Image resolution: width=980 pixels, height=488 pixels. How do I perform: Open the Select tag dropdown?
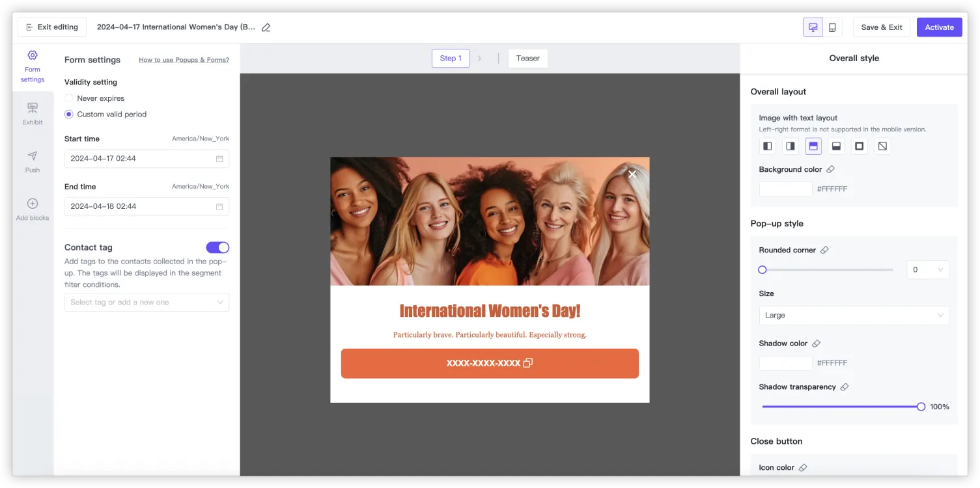147,303
